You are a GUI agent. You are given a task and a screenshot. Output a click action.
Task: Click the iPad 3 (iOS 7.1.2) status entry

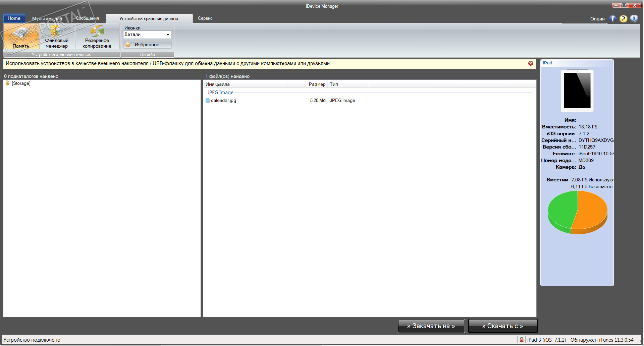point(547,340)
